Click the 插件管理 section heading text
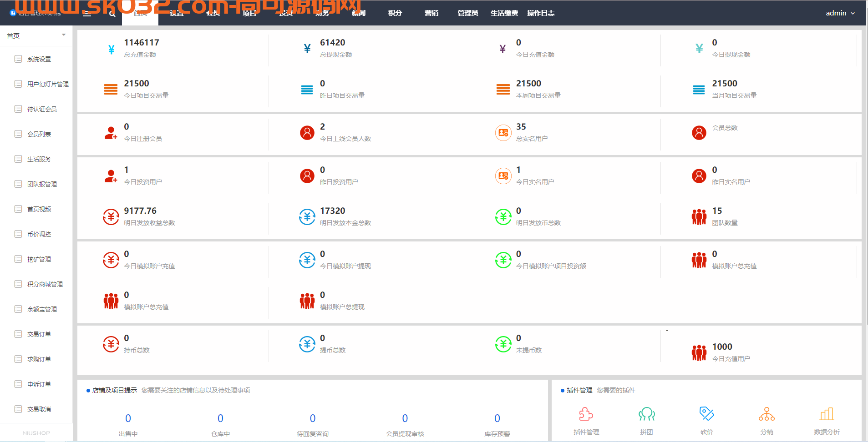The image size is (868, 442). [579, 390]
